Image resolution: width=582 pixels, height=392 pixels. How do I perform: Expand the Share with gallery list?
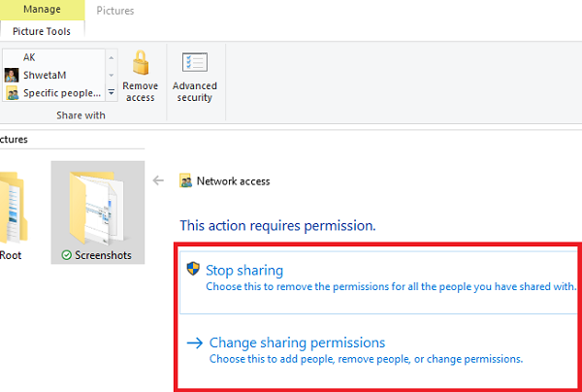(112, 93)
